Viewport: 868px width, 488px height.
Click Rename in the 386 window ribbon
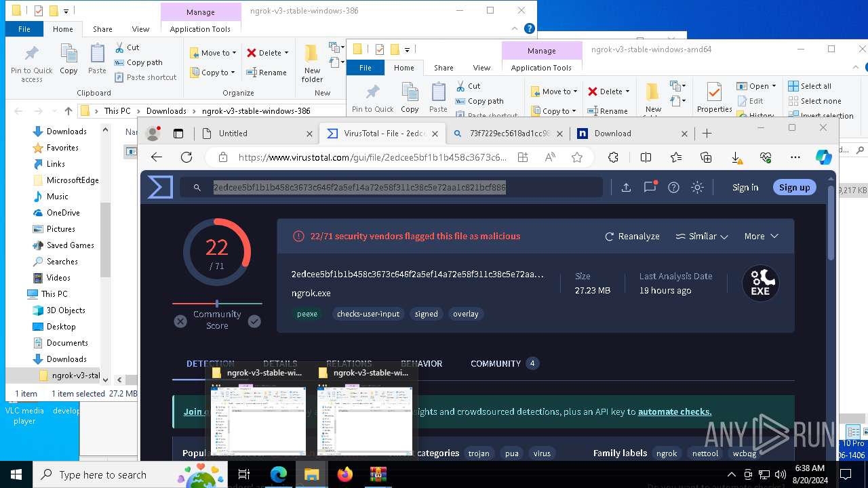coord(267,73)
